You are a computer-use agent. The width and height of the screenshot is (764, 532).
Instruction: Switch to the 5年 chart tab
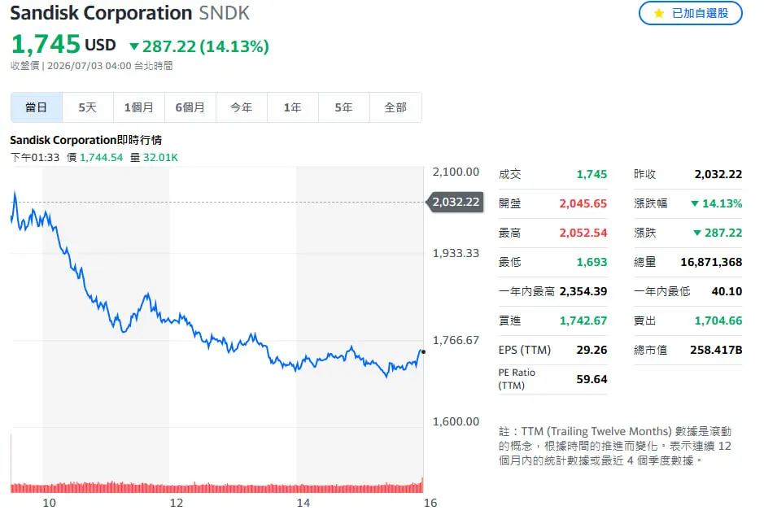coord(343,107)
